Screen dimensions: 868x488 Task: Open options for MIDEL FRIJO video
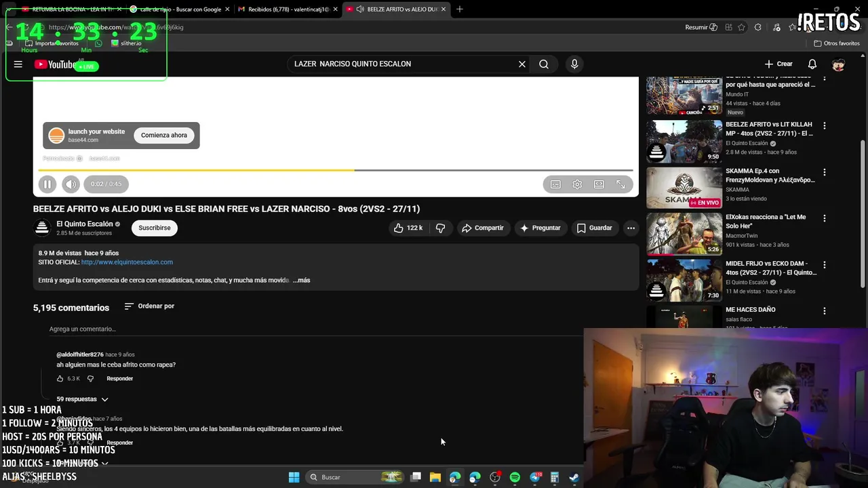pos(825,264)
